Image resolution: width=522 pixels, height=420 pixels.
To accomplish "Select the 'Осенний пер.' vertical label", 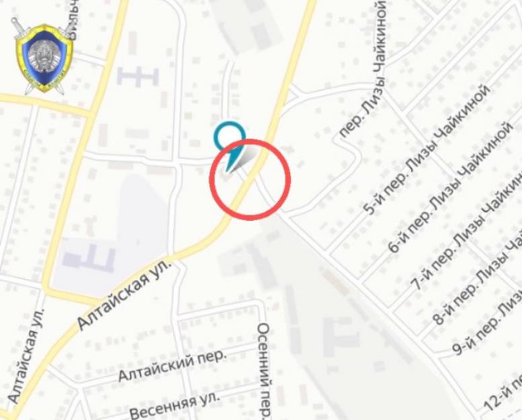I will pos(264,370).
